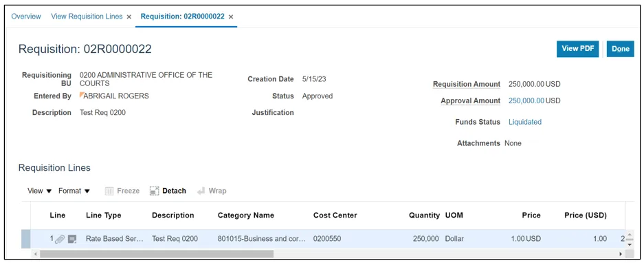
Task: Open the line 1 notes icon
Action: (72, 239)
